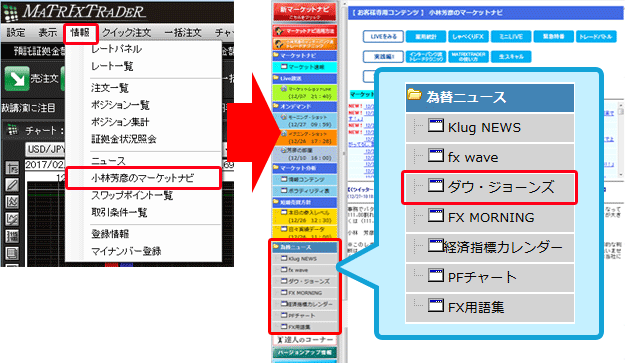Collapse the マーケット分析 sidebar folder
The image size is (625, 363).
305,168
